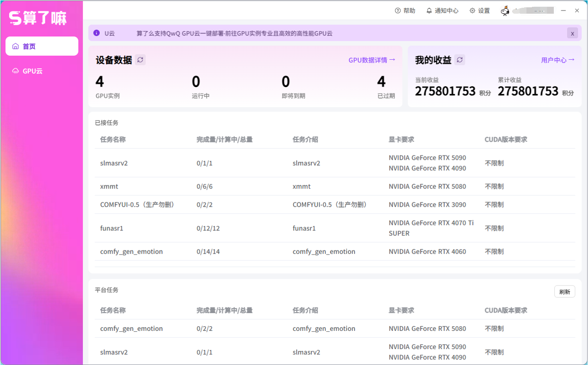
Task: Click the 0/14/14 progress cell
Action: click(208, 251)
